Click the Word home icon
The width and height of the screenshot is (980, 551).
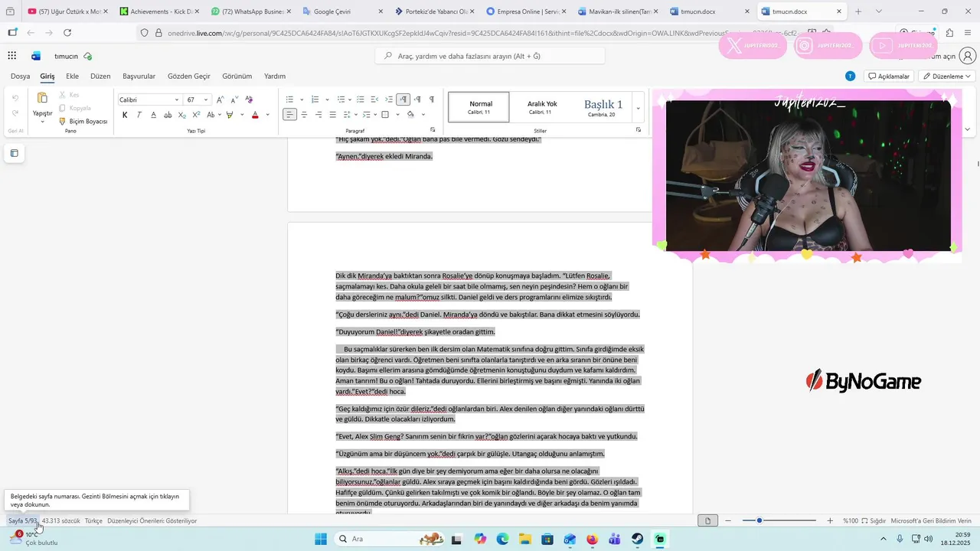(x=36, y=56)
